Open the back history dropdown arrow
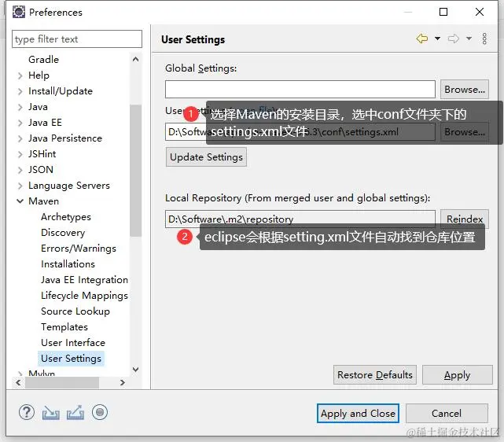 (x=437, y=39)
